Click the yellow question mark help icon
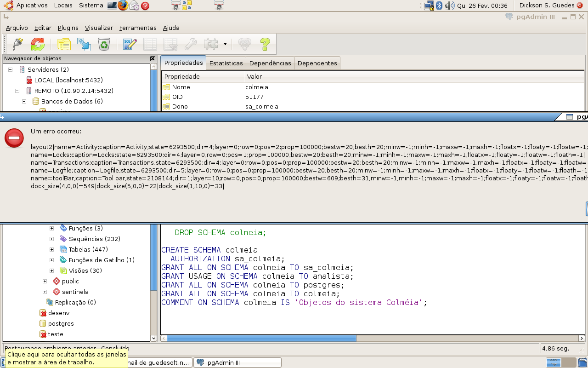This screenshot has width=588, height=368. 265,44
